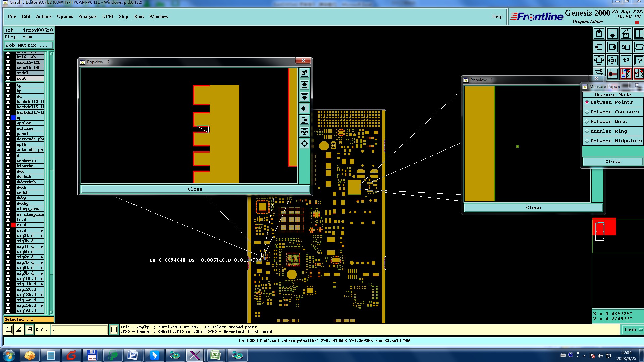Click the 1:2 zoom scale icon
Screen dimensions: 644x362
coord(626,60)
